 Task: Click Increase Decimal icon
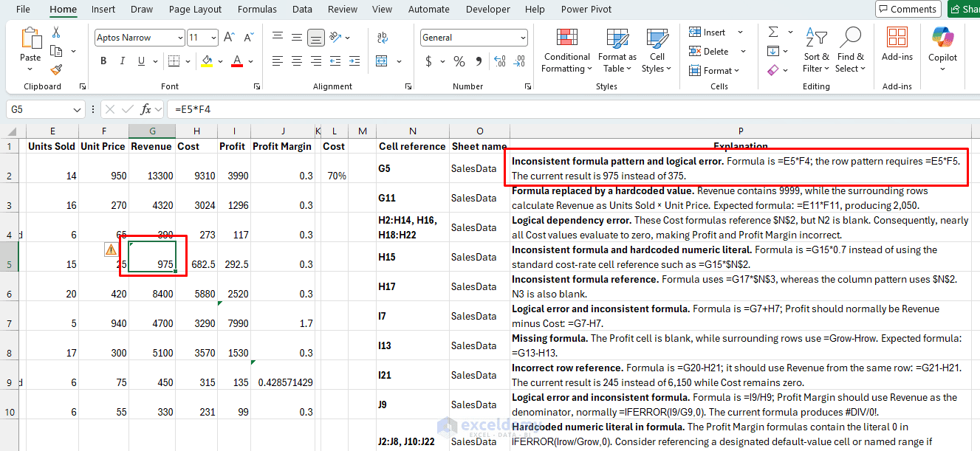click(x=501, y=61)
